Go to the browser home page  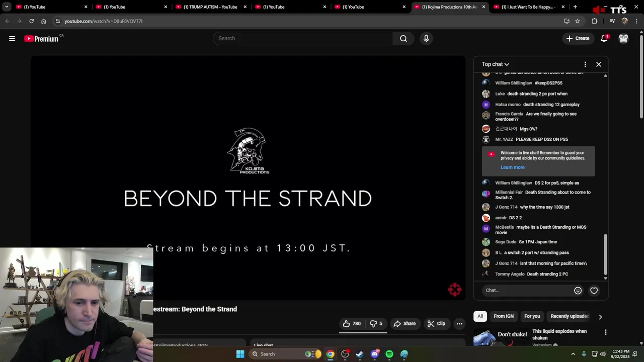(44, 21)
